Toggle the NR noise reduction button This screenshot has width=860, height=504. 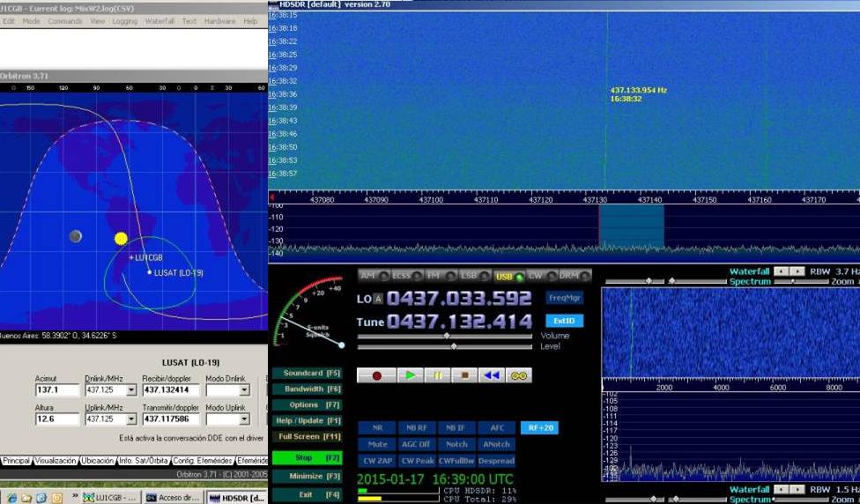click(377, 427)
